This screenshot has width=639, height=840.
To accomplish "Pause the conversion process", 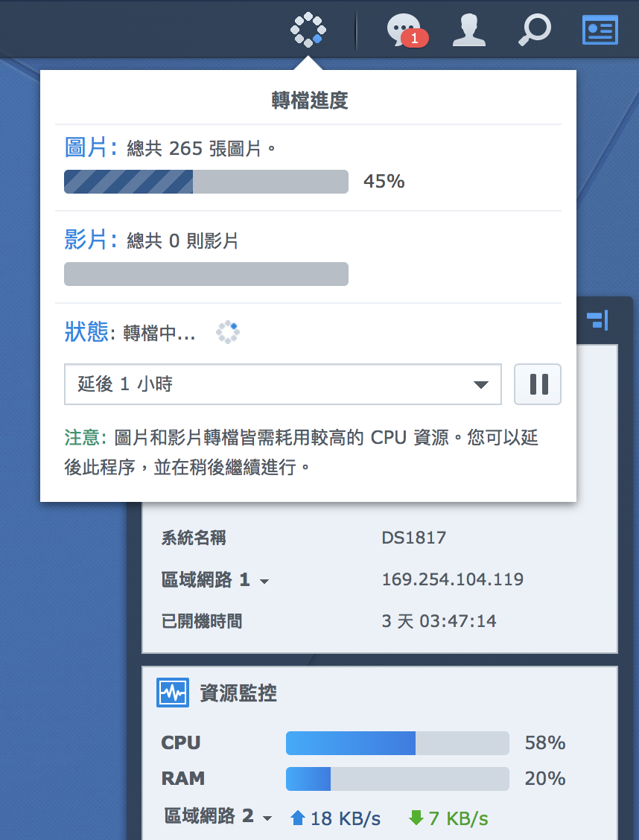I will click(537, 384).
